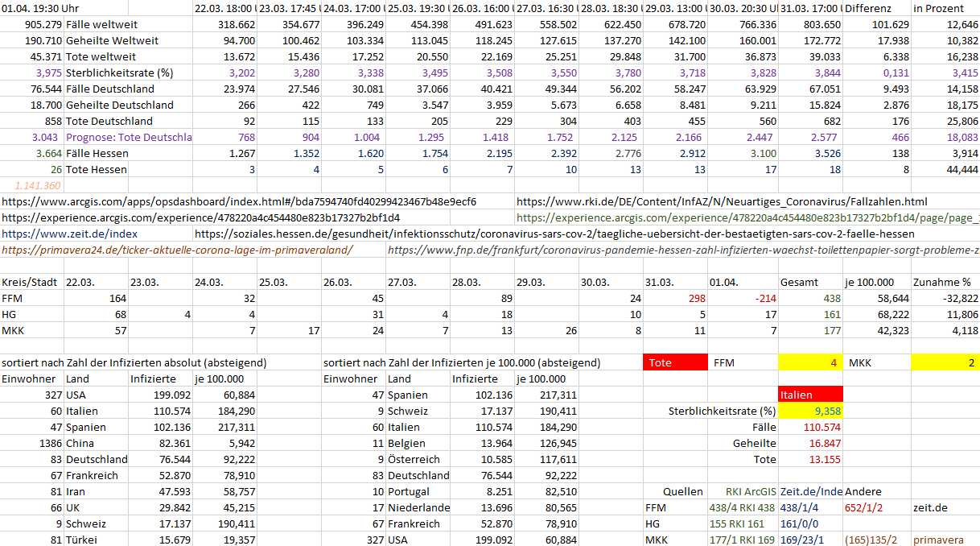The image size is (980, 546).
Task: Select the 'Iran' country cell
Action: pyautogui.click(x=76, y=491)
